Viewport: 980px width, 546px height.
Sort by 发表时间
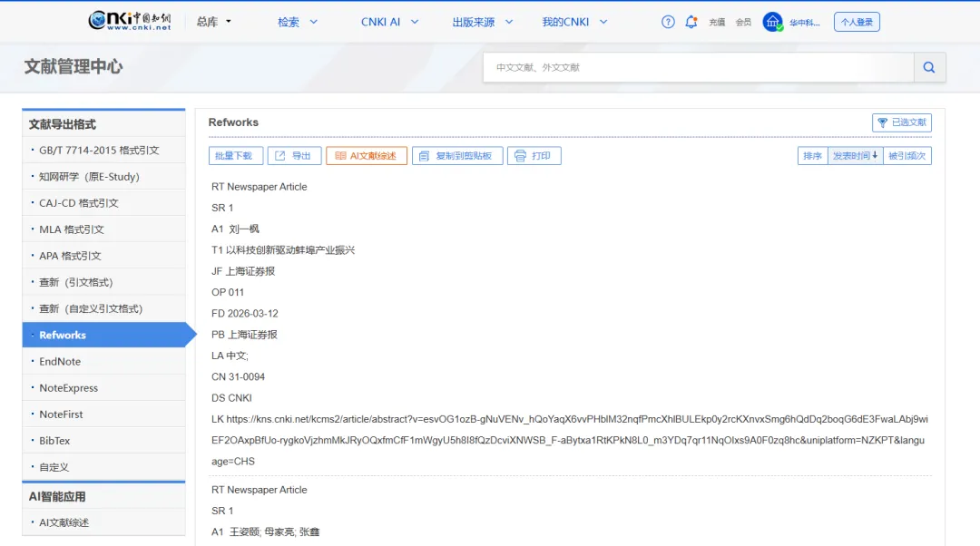pyautogui.click(x=855, y=156)
